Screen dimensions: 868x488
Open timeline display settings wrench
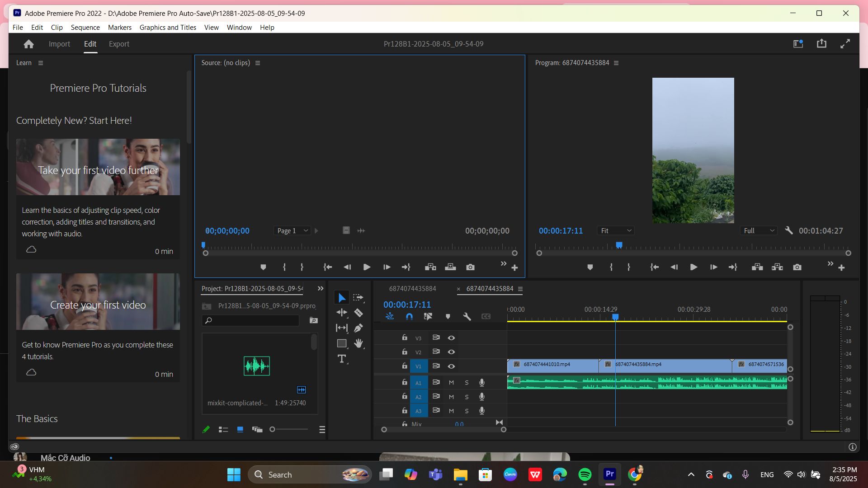point(467,317)
